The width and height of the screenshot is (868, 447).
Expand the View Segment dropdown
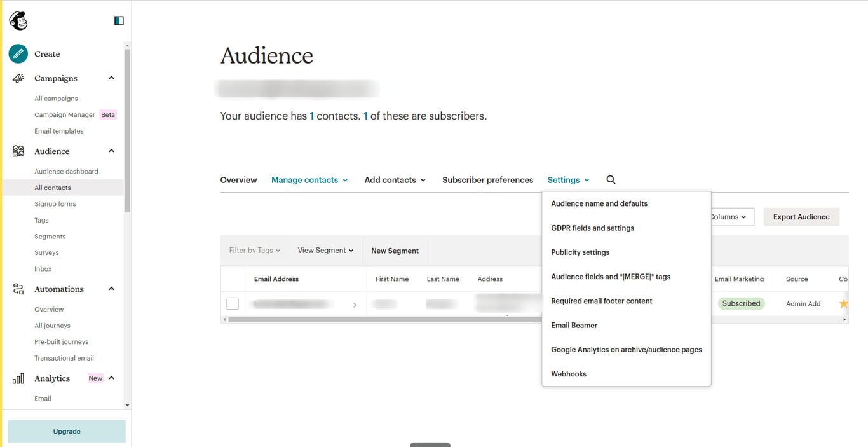tap(325, 251)
